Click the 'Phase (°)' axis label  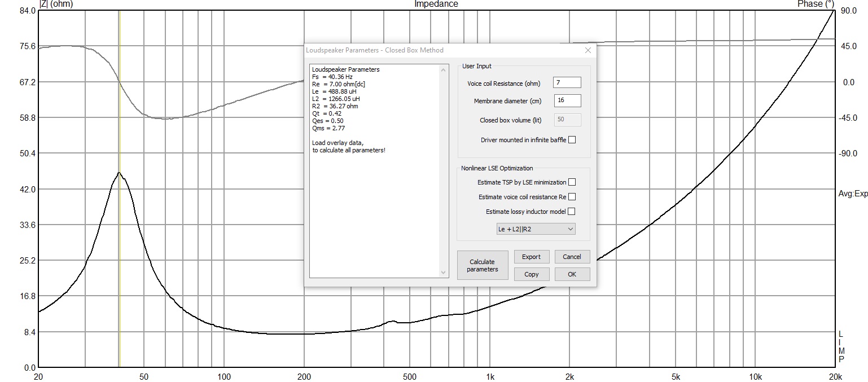(815, 4)
